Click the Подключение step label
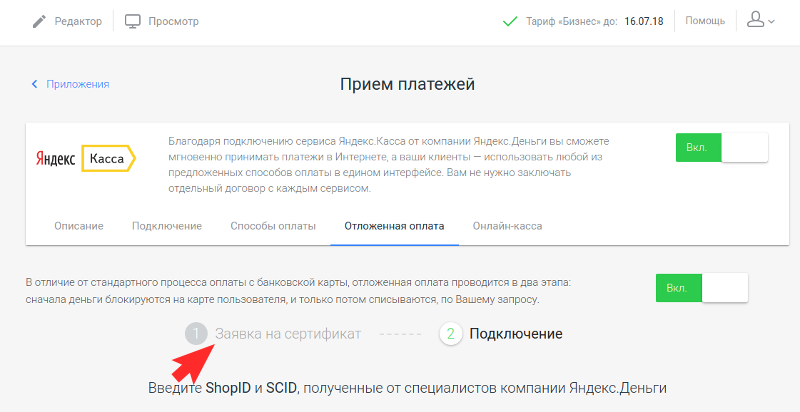 tap(516, 334)
